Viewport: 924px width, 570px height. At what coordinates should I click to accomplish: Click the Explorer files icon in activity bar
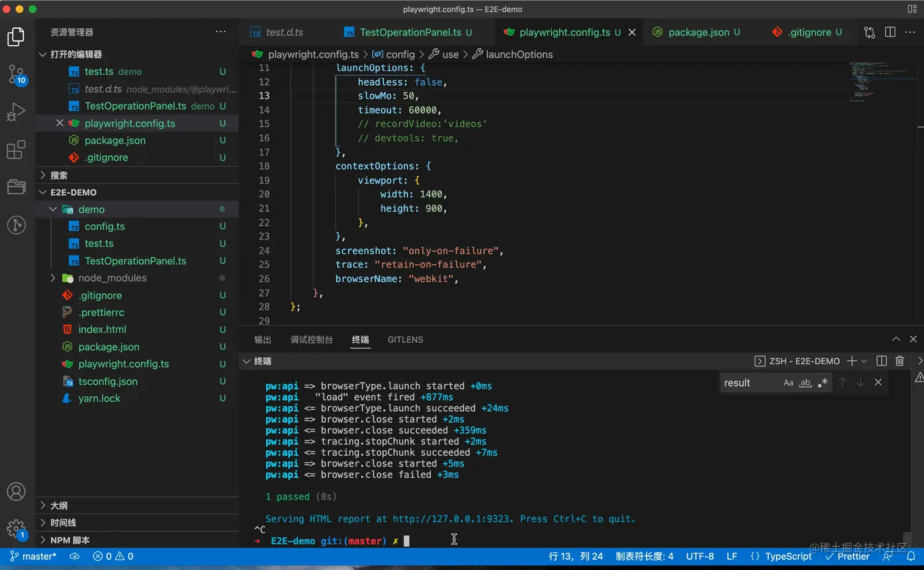point(16,37)
